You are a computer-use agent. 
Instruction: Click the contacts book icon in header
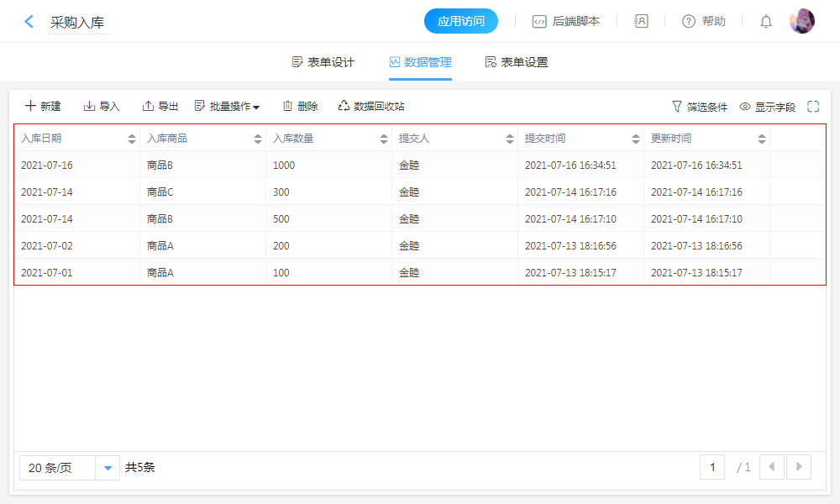point(641,22)
